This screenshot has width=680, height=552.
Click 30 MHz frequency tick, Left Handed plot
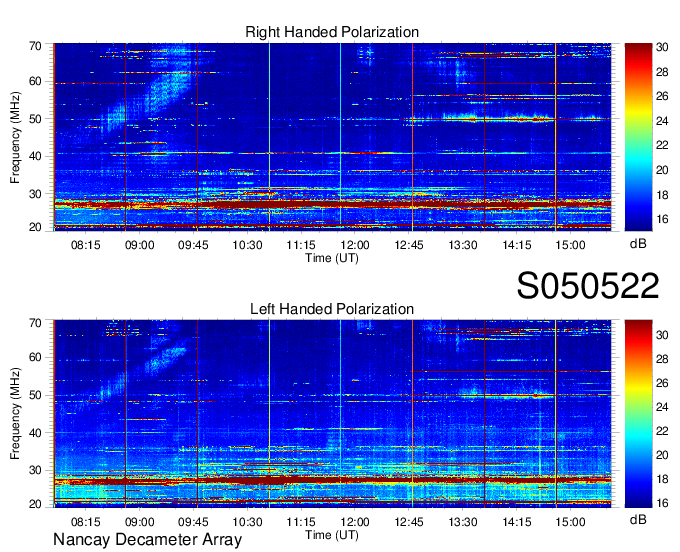(x=35, y=470)
